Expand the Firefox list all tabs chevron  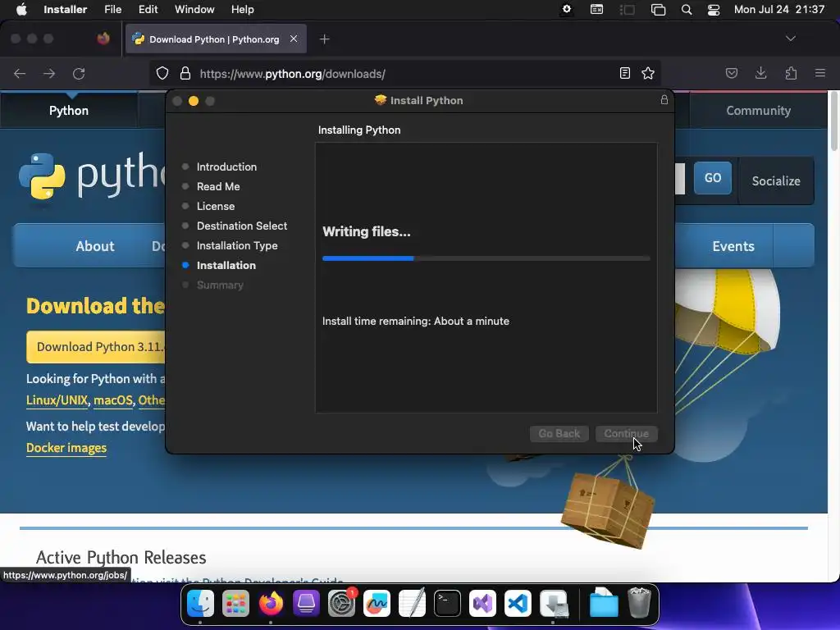click(790, 39)
